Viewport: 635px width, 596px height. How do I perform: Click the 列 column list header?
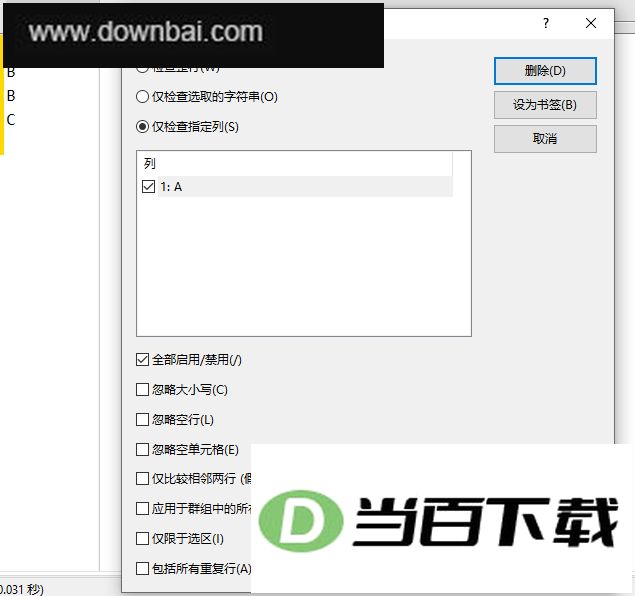coord(295,164)
